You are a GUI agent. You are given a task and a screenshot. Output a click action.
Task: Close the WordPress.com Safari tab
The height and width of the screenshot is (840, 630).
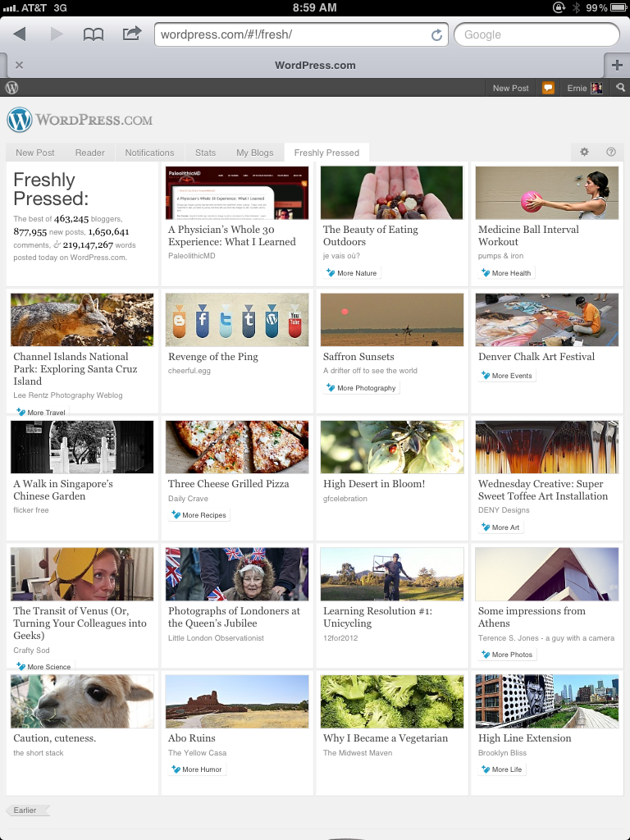pos(19,66)
